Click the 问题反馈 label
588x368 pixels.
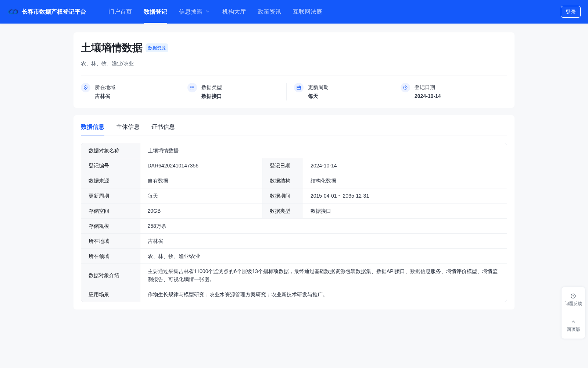coord(573,304)
